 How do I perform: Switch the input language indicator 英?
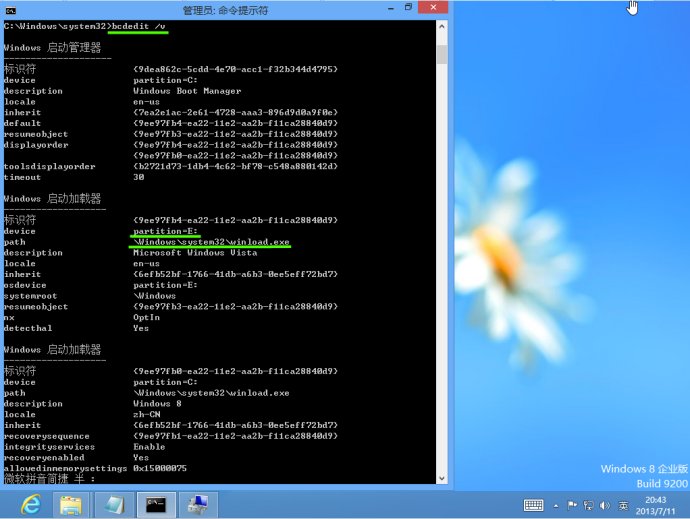[x=623, y=506]
